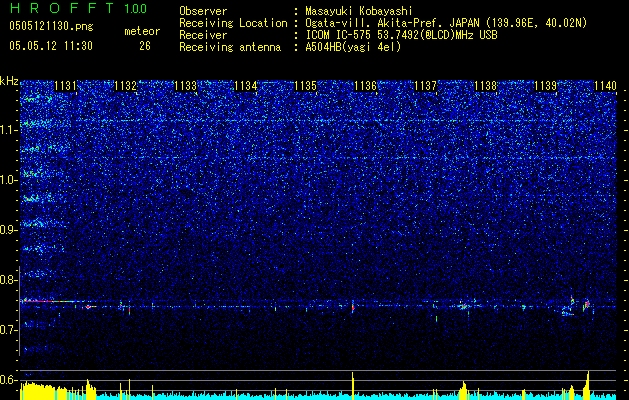Screen dimensions: 629x400
Task: Click the Ogata-vill. Akita-Pref. JAPAN location text
Action: (x=446, y=23)
